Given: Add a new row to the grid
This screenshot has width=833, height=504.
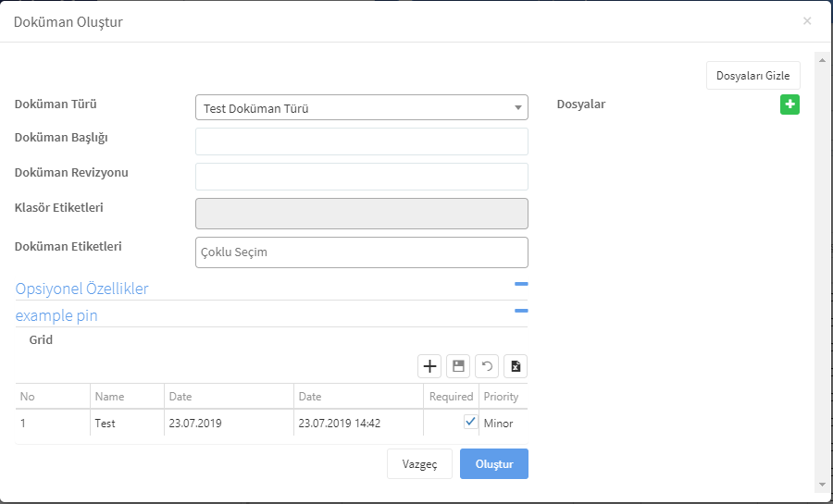Looking at the screenshot, I should [429, 366].
